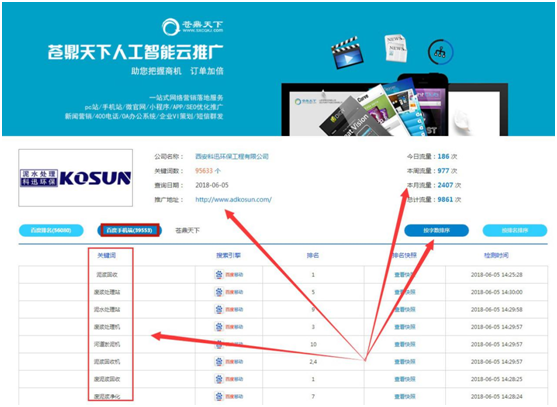Switch to 百度排名 tab

tap(51, 230)
